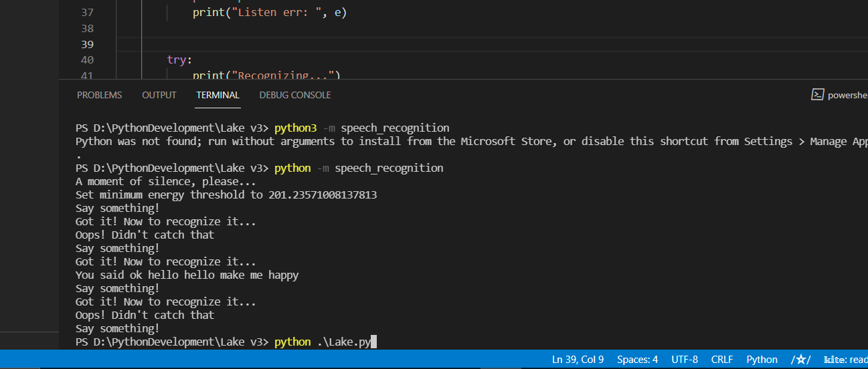Switch to the DEBUG CONSOLE tab
The height and width of the screenshot is (369, 868).
point(295,95)
